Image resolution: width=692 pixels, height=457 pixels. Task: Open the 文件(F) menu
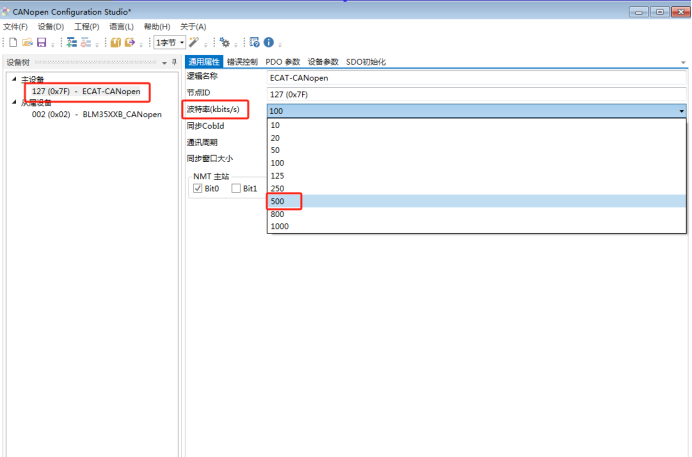pos(15,26)
